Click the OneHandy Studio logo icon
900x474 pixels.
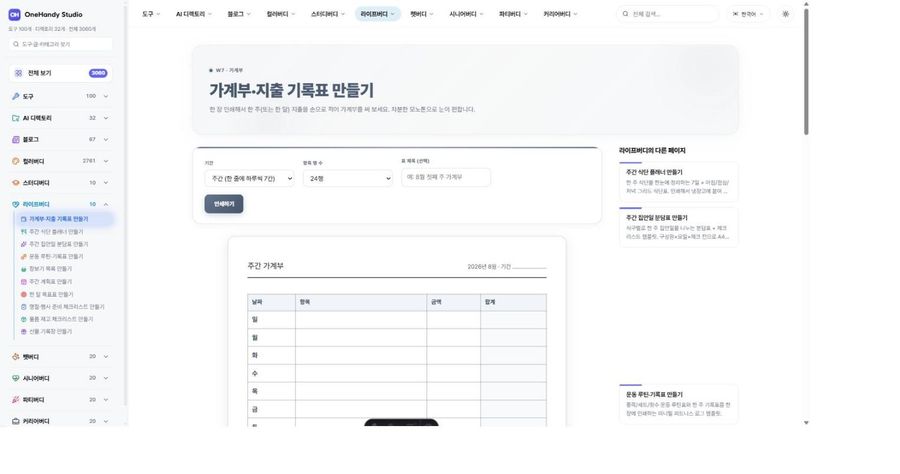pos(14,14)
